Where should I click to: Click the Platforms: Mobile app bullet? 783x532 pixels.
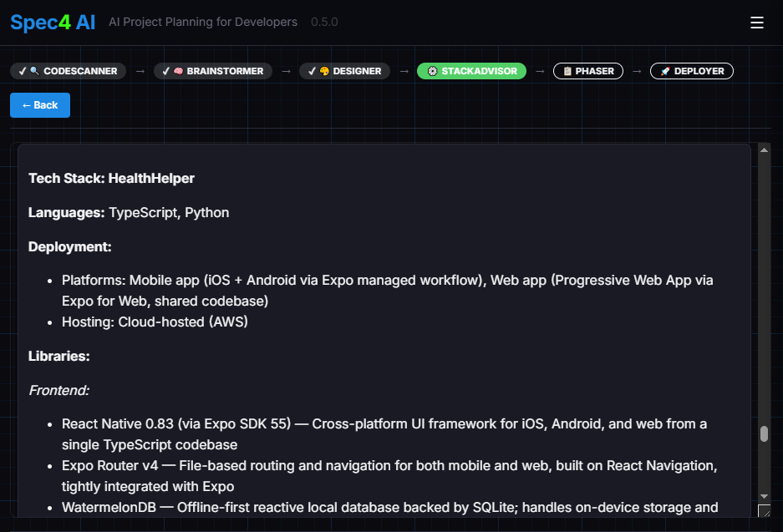click(x=388, y=291)
